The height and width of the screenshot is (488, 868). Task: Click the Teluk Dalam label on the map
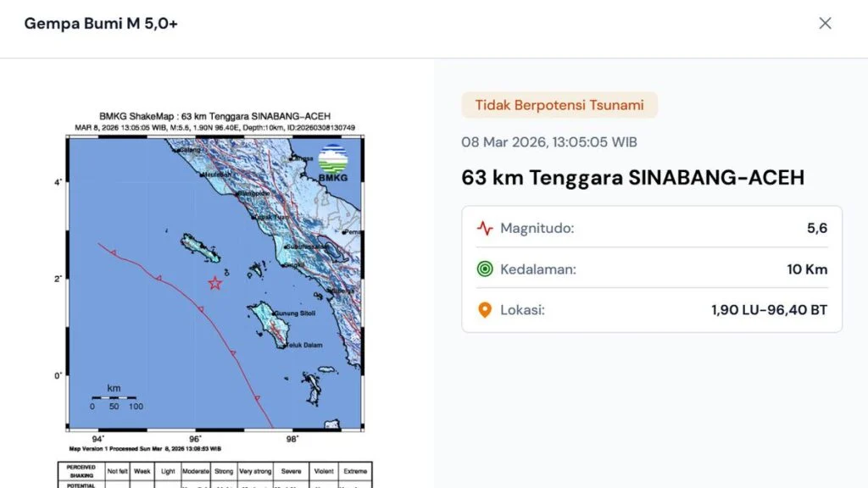pos(304,345)
